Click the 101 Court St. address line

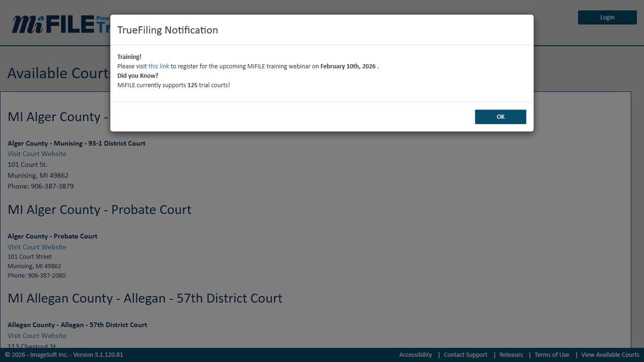point(27,165)
